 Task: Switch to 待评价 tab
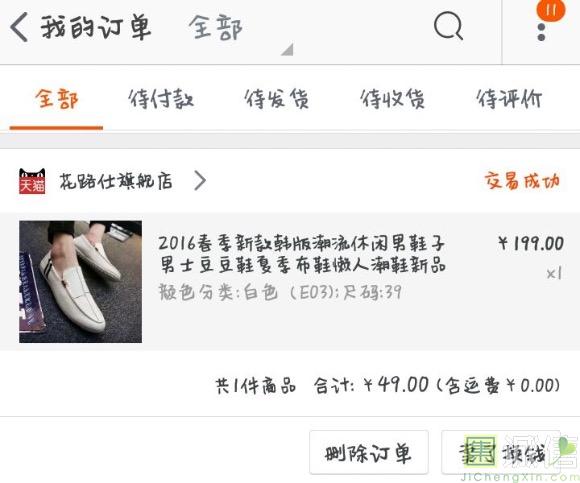(509, 99)
